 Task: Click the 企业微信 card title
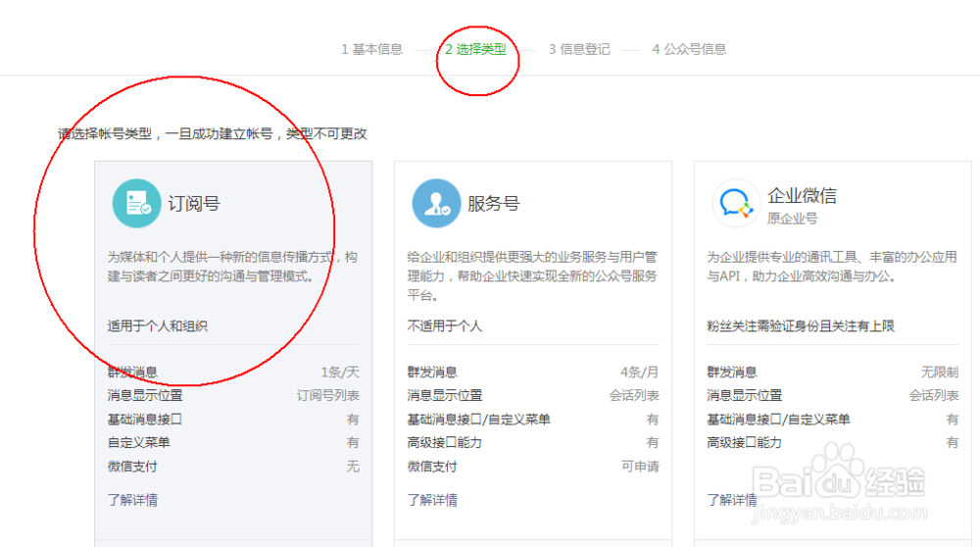(x=802, y=196)
